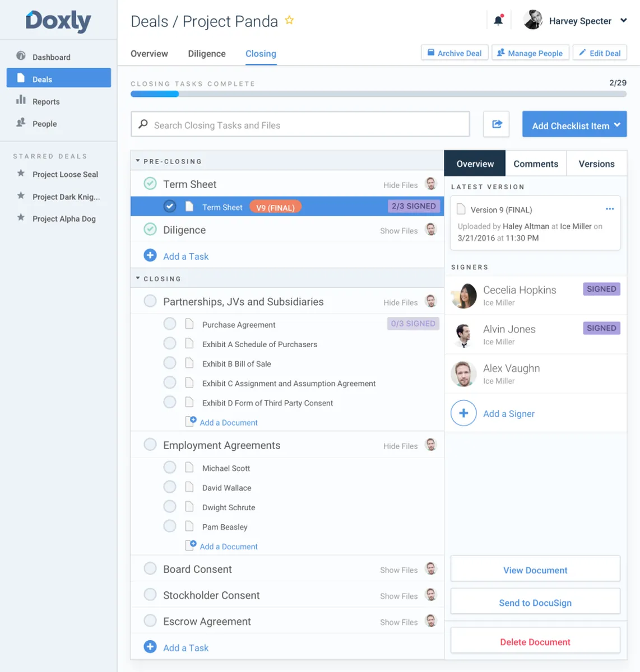Viewport: 640px width, 672px height.
Task: Click add-document icon under Partnerships files
Action: click(x=191, y=422)
